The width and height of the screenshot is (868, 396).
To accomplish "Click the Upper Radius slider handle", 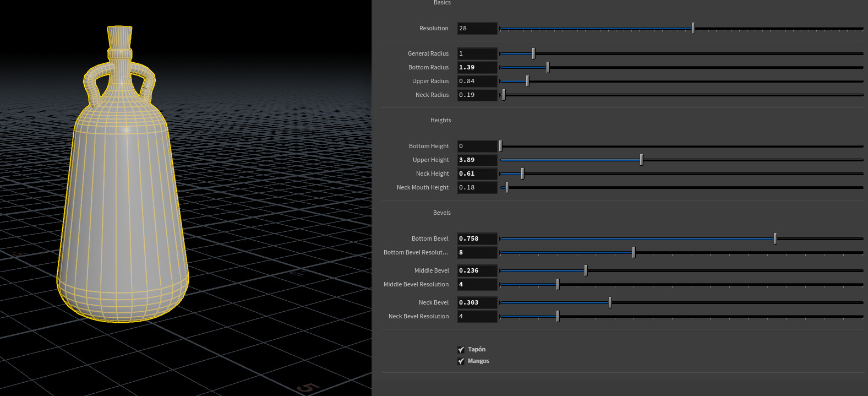I will (527, 81).
